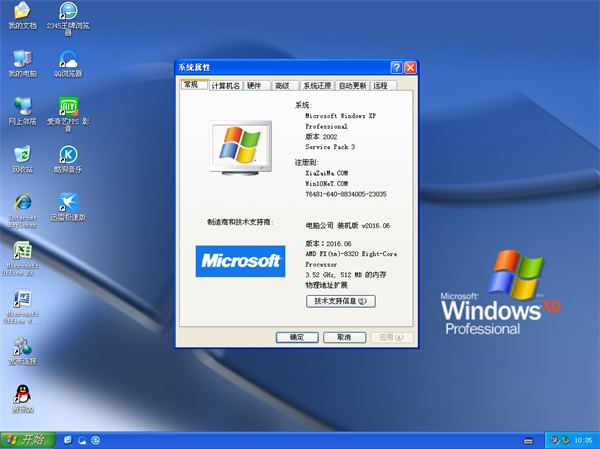Open the Internet Explorer desktop icon
This screenshot has width=600, height=449.
click(x=22, y=201)
